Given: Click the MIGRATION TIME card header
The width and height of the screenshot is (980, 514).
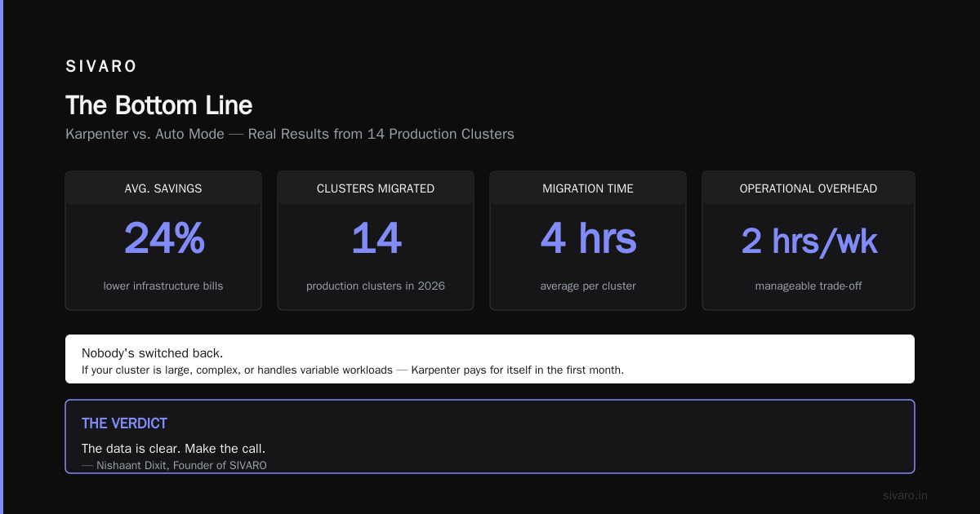Looking at the screenshot, I should click(588, 188).
